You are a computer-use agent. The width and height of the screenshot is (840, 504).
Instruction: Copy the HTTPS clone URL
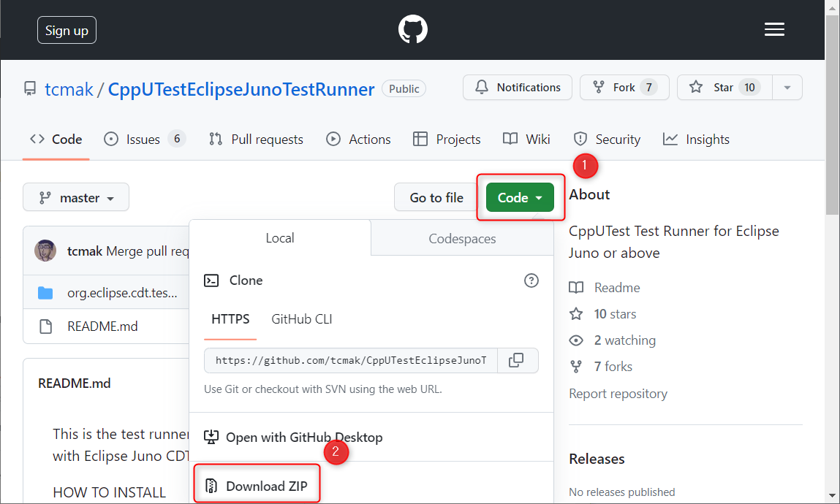pyautogui.click(x=516, y=360)
